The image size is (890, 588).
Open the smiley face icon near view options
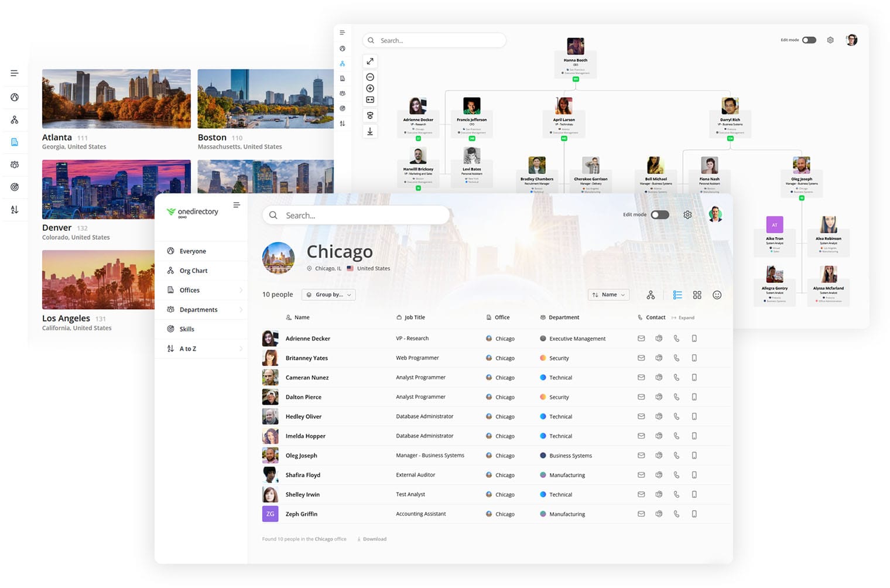(x=717, y=295)
